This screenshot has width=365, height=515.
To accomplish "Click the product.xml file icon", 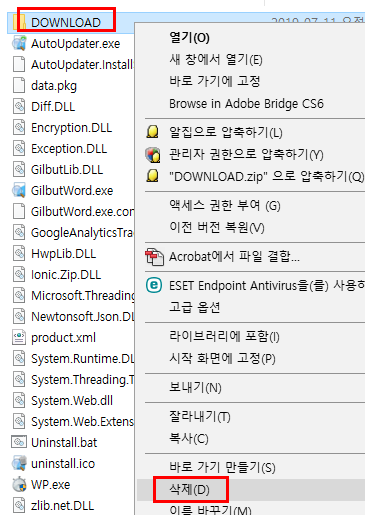I will click(19, 338).
